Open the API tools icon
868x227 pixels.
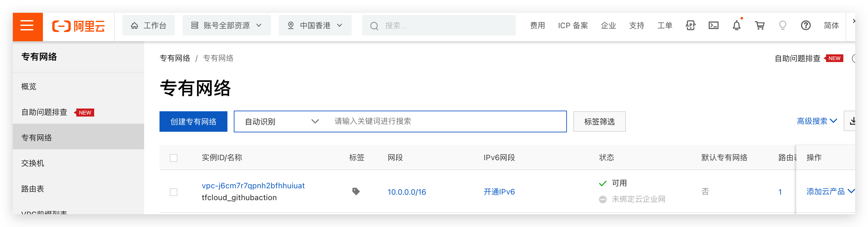coord(691,26)
